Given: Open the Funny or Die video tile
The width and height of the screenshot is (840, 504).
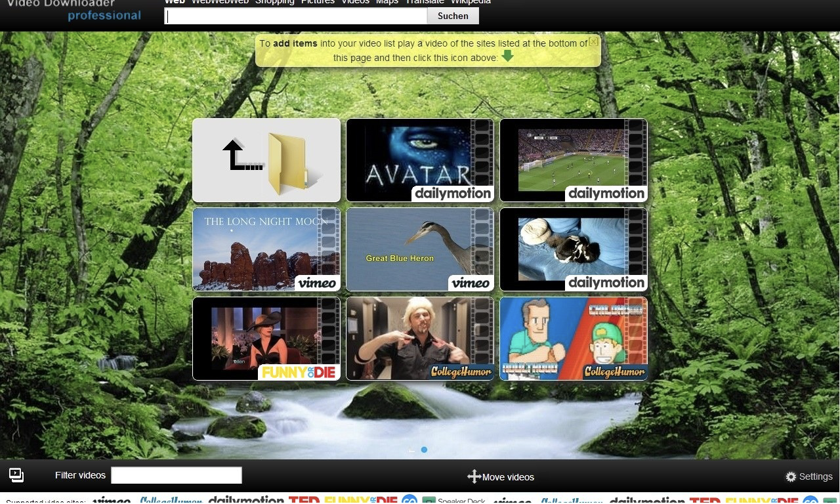Looking at the screenshot, I should tap(266, 339).
